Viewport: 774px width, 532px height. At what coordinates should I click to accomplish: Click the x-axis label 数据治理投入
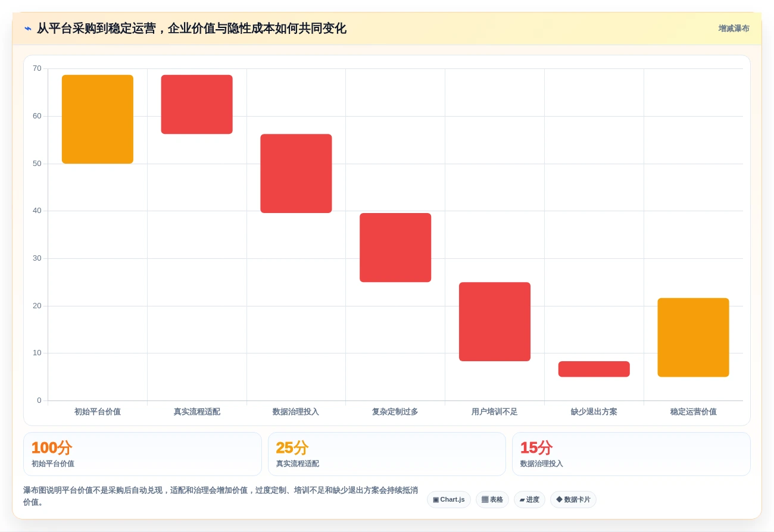[296, 412]
